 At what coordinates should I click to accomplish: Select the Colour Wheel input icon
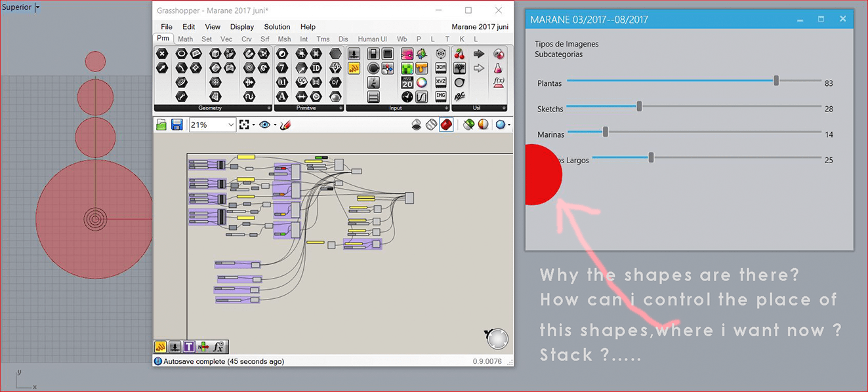click(421, 83)
